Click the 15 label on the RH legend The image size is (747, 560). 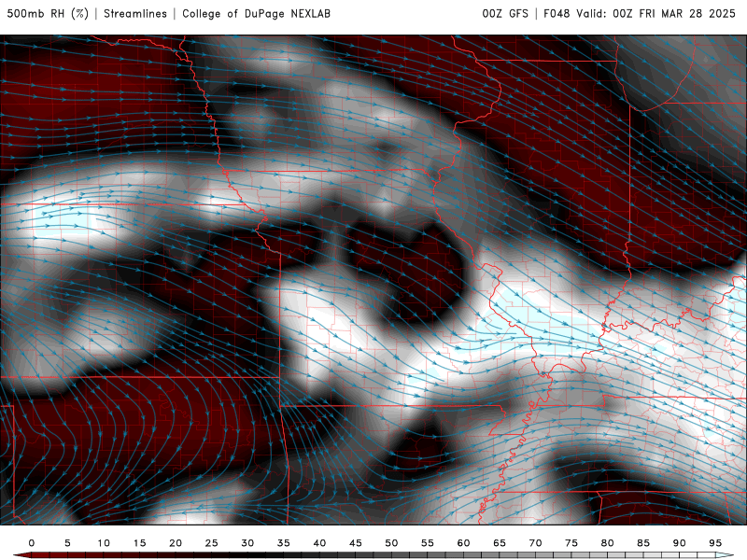[x=139, y=543]
